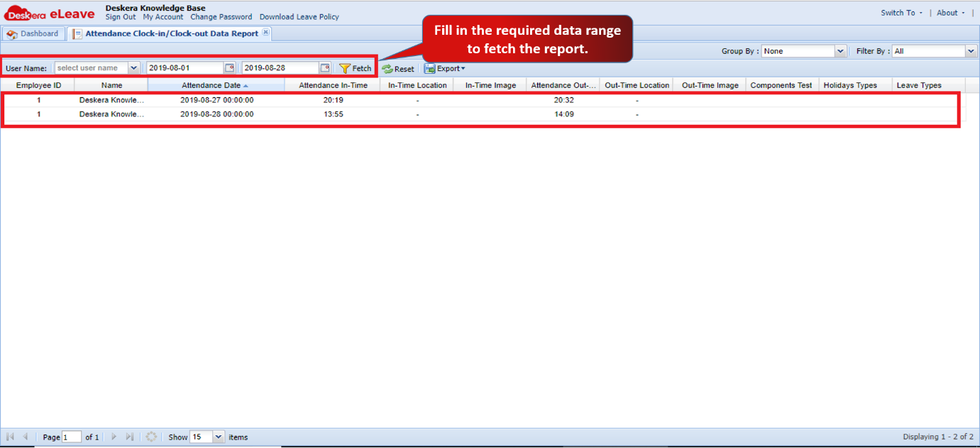Go to next page in pager
Viewport: 980px width, 448px height.
(x=114, y=437)
